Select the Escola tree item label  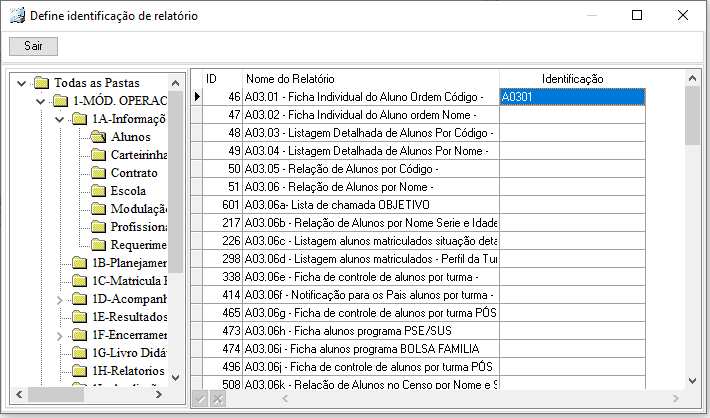pyautogui.click(x=128, y=191)
